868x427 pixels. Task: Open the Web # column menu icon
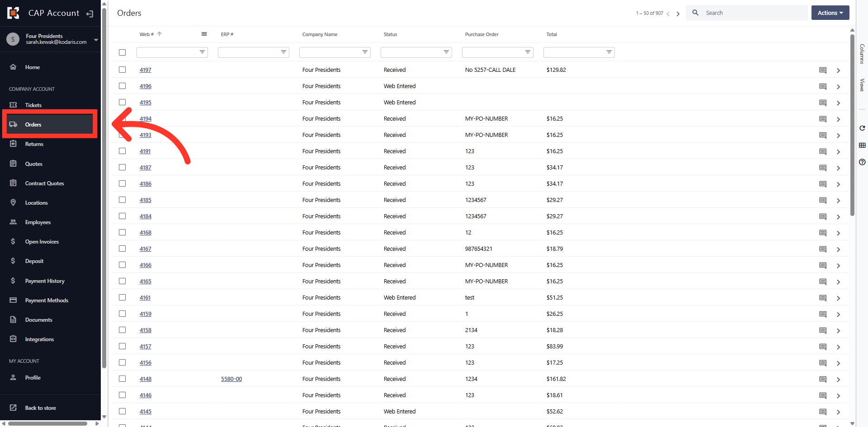[x=204, y=34]
